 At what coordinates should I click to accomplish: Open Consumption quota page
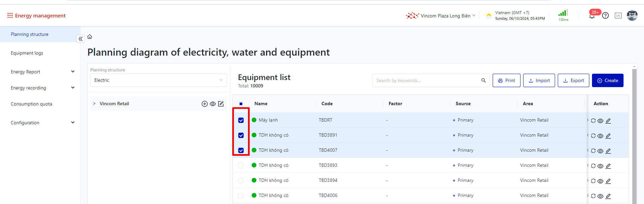tap(31, 104)
